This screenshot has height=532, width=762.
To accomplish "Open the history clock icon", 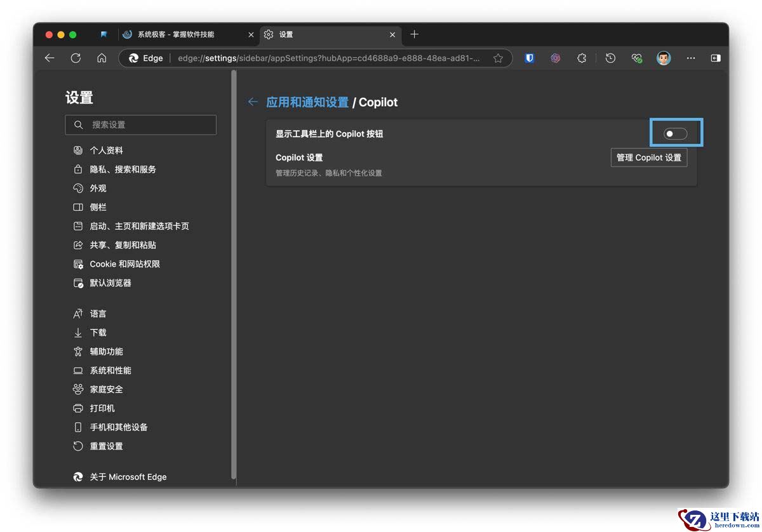I will tap(610, 58).
